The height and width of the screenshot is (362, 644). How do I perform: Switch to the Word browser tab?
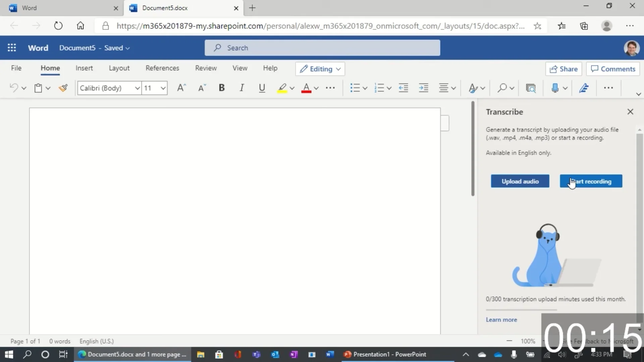62,8
